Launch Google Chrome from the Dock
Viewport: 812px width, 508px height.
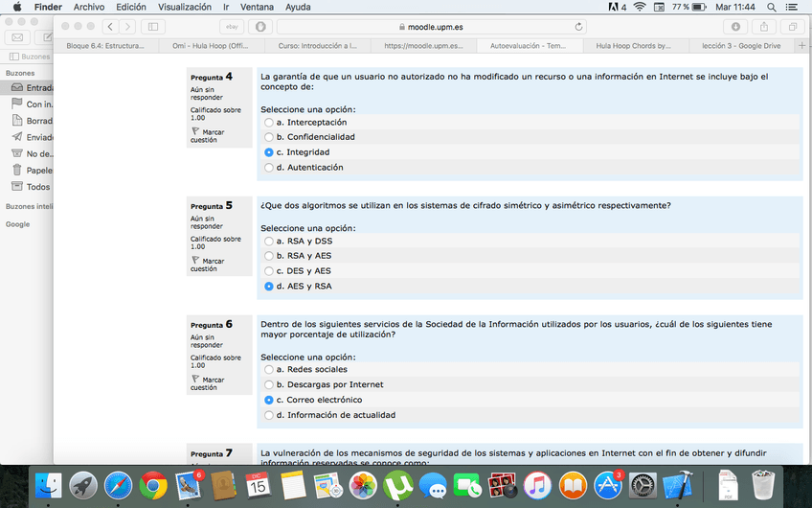tap(152, 486)
